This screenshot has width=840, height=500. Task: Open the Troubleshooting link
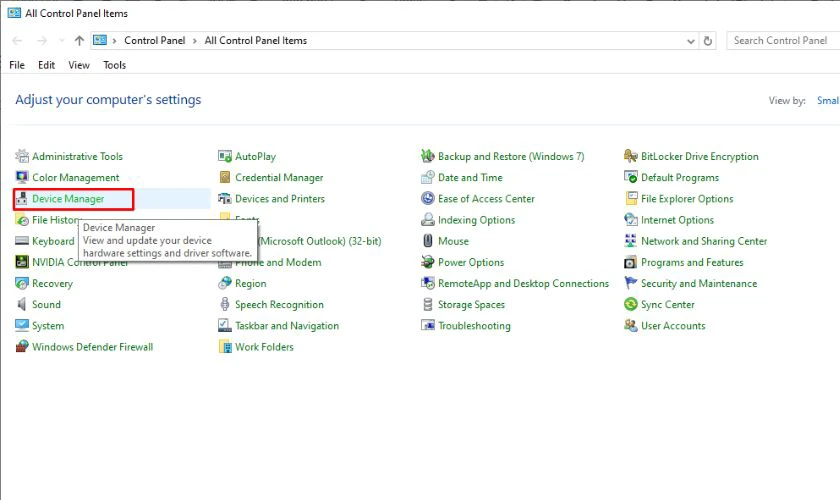[474, 325]
